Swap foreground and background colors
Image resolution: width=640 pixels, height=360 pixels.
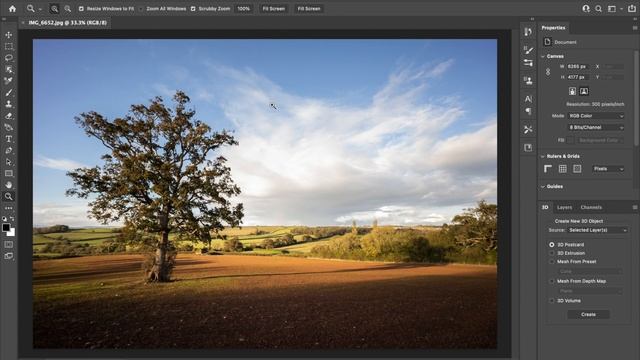click(12, 219)
